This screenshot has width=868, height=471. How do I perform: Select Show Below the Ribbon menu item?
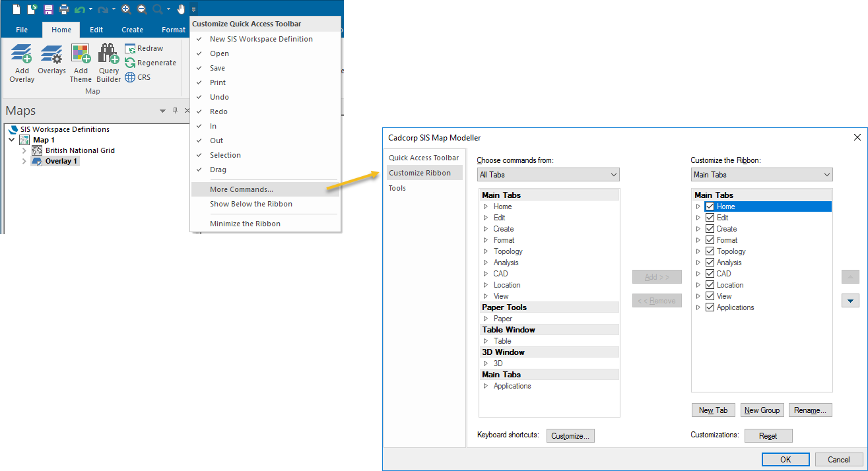pyautogui.click(x=265, y=204)
